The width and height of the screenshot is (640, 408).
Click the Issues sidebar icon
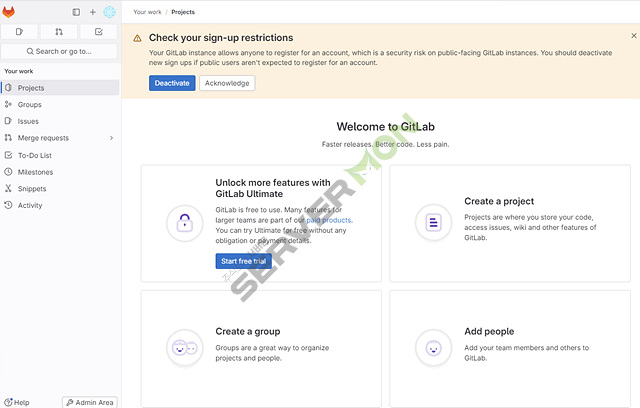(x=8, y=121)
